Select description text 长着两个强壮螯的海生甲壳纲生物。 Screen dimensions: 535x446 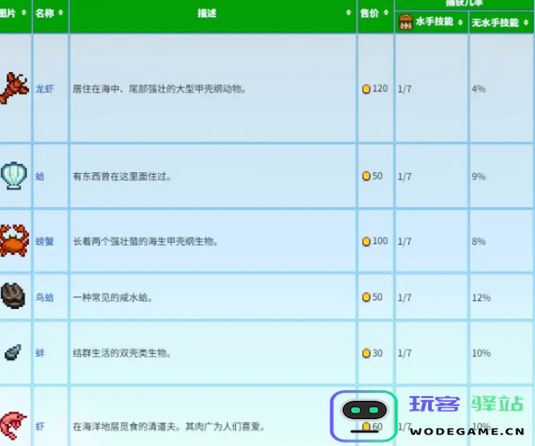pos(145,242)
